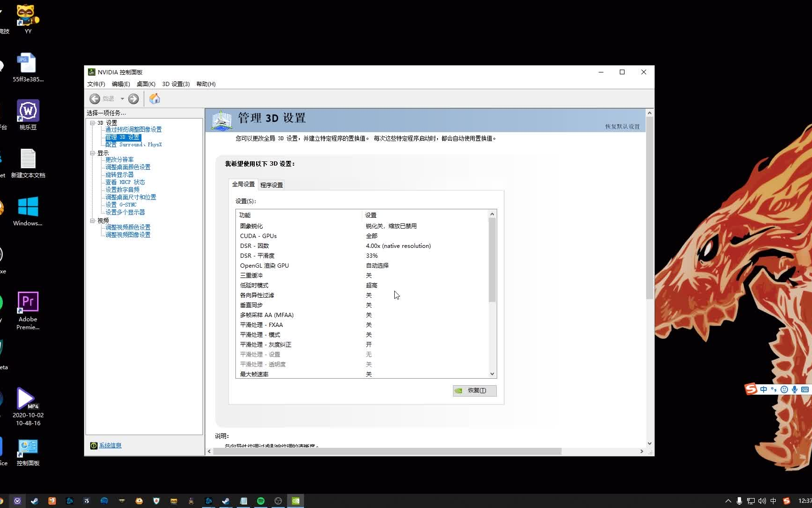
Task: Click Spotify icon in taskbar
Action: coord(261,501)
